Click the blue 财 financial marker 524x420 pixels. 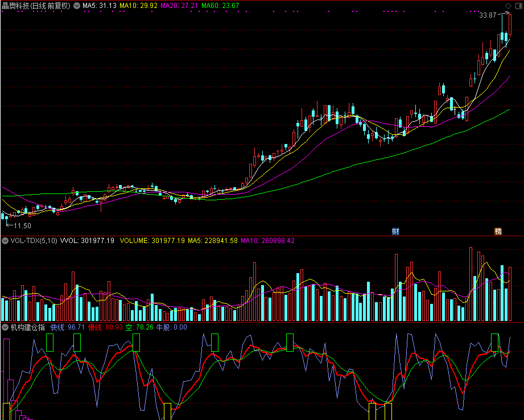pos(395,232)
